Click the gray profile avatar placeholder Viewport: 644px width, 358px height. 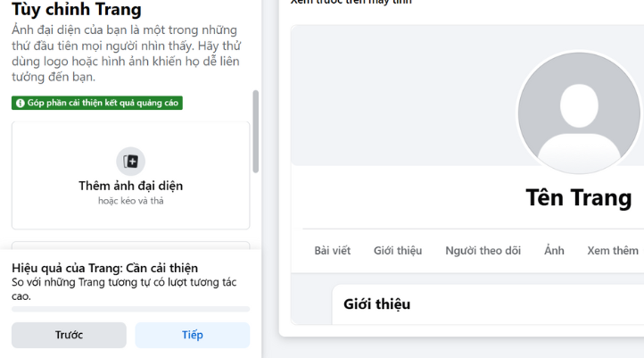(x=579, y=112)
